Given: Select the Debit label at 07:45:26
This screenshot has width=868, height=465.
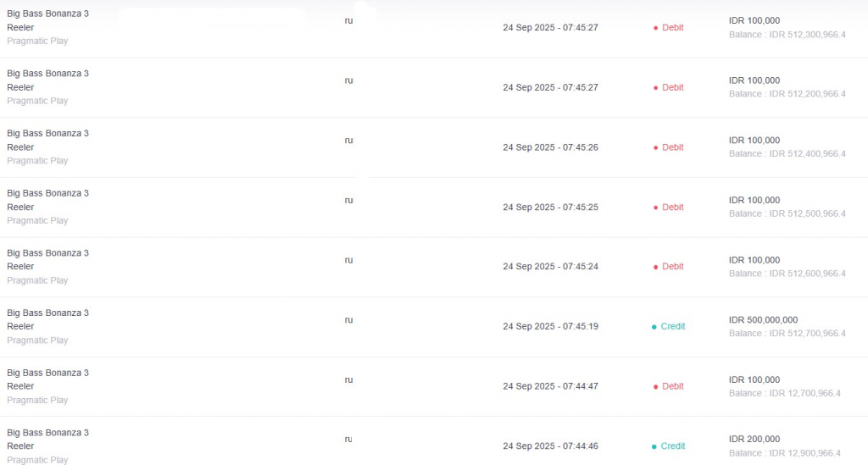Looking at the screenshot, I should 672,147.
